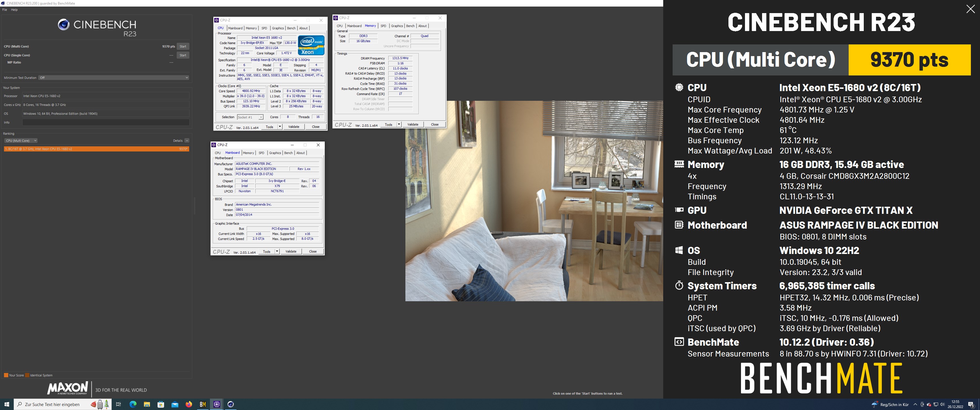This screenshot has width=980, height=410.
Task: Click Tools button in CPU-Z CPU window
Action: 269,127
